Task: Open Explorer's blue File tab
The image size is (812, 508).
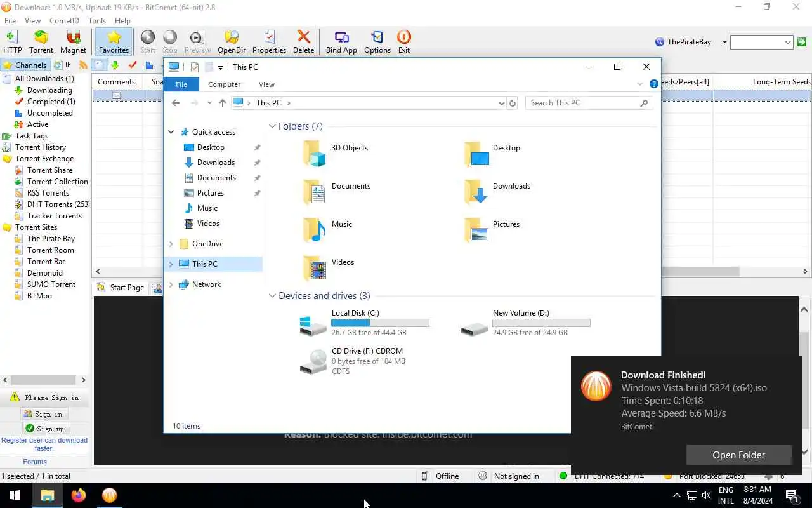Action: tap(181, 84)
